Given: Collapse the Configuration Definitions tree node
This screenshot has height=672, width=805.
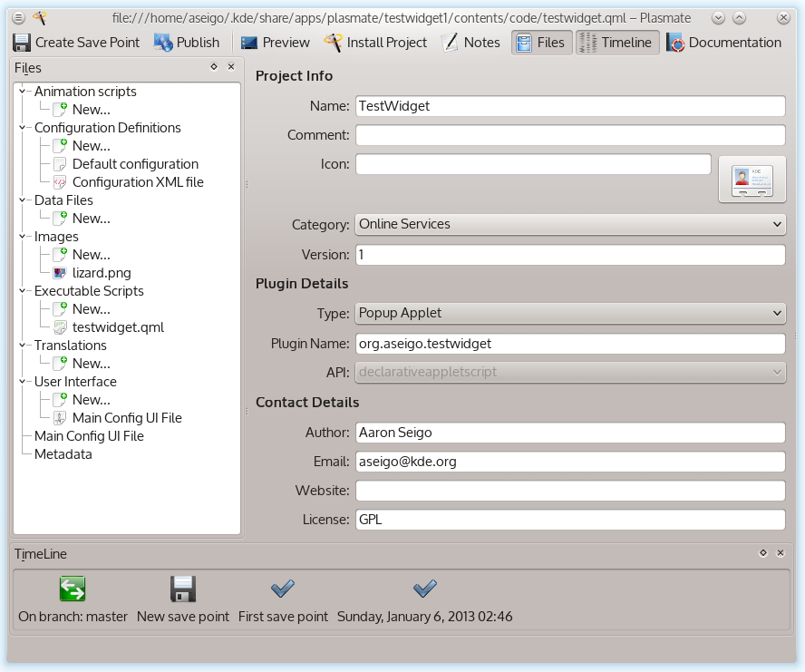Looking at the screenshot, I should tap(24, 128).
